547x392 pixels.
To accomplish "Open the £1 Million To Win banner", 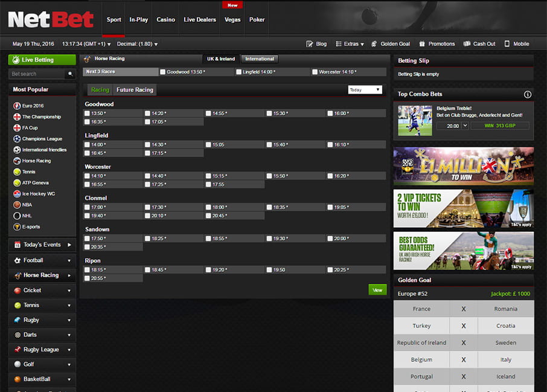I will click(x=464, y=166).
